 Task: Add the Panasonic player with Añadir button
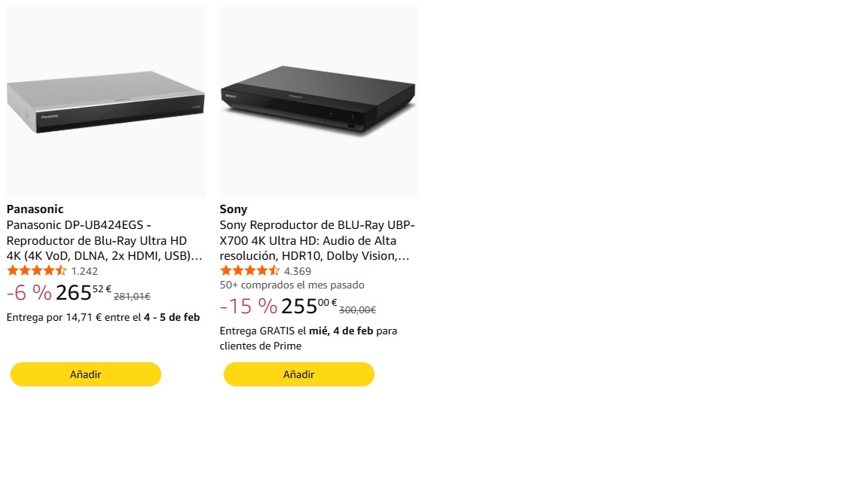coord(86,374)
